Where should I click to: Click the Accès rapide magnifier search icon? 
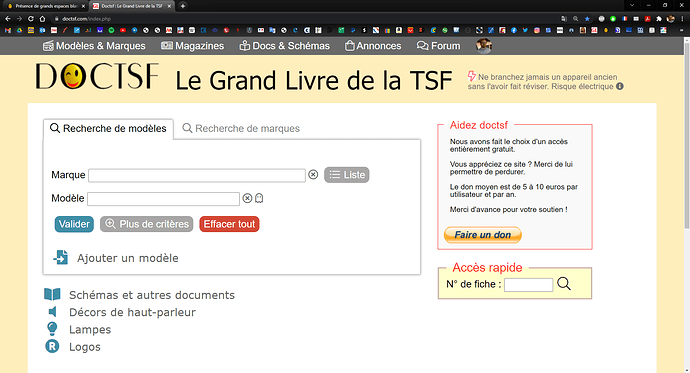(564, 284)
